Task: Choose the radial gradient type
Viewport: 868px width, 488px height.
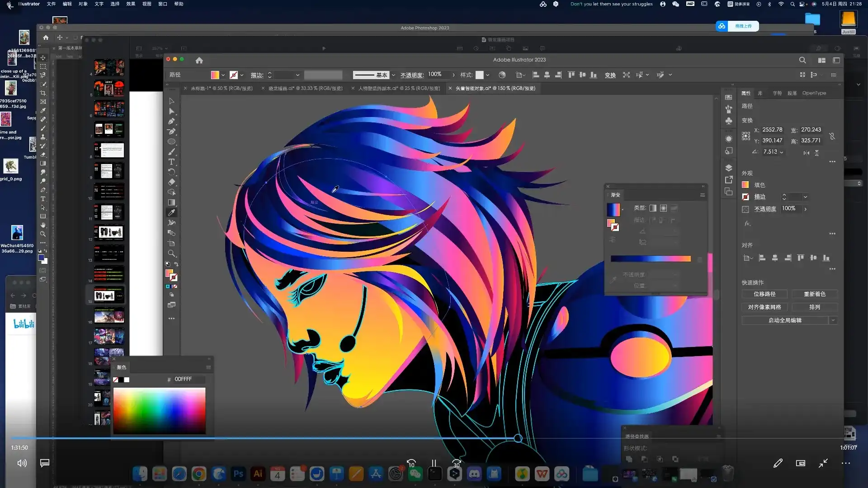Action: point(663,208)
